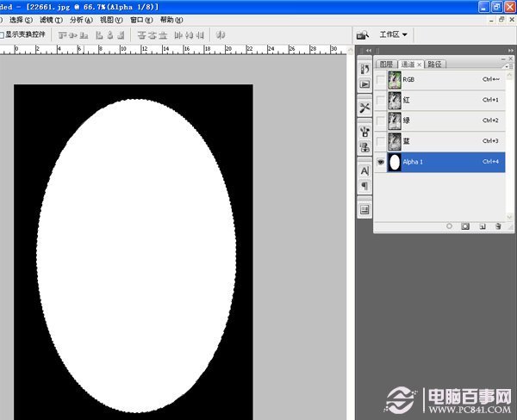Open the 滤镜 menu
Viewport: 517px width, 420px height.
[47, 19]
